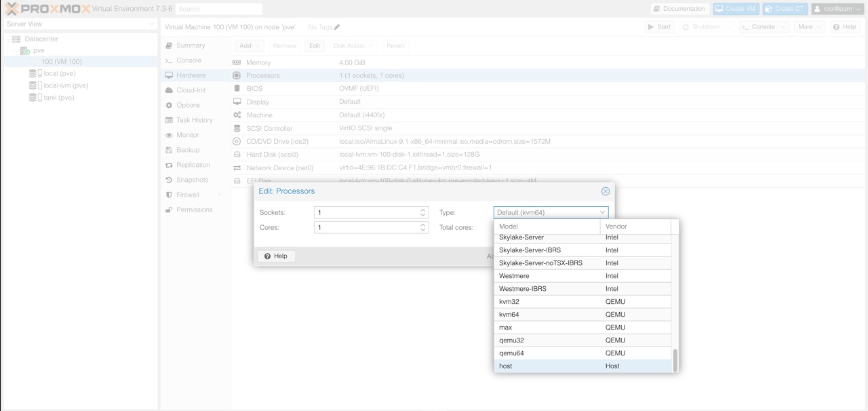Screen dimensions: 868x411
Task: Click the Create CT button
Action: (x=785, y=9)
